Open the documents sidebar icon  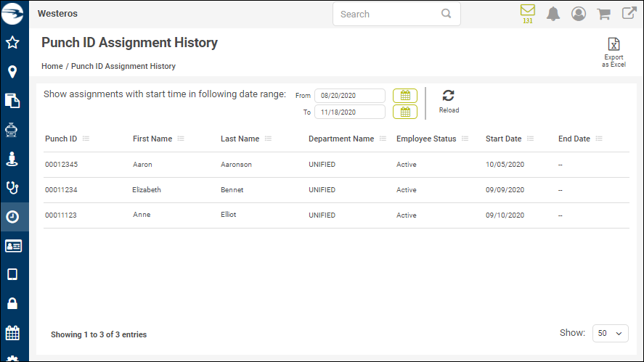(x=12, y=101)
